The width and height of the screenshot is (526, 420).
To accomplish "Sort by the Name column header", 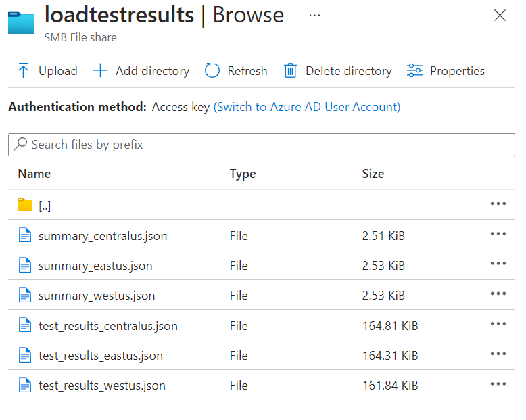I will click(34, 174).
